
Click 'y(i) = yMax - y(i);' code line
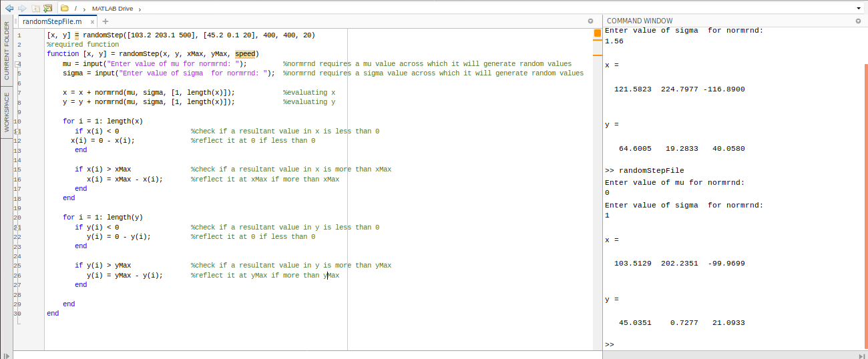[x=125, y=276]
